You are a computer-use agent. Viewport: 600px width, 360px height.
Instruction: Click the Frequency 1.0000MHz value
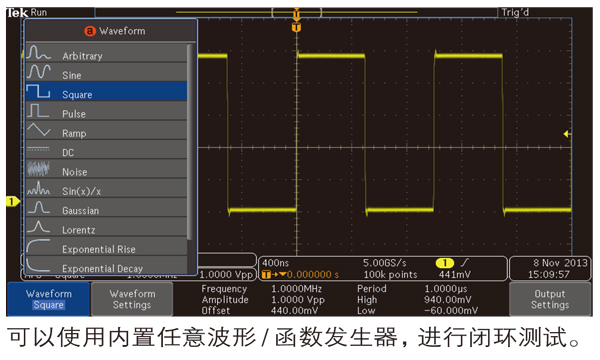297,289
